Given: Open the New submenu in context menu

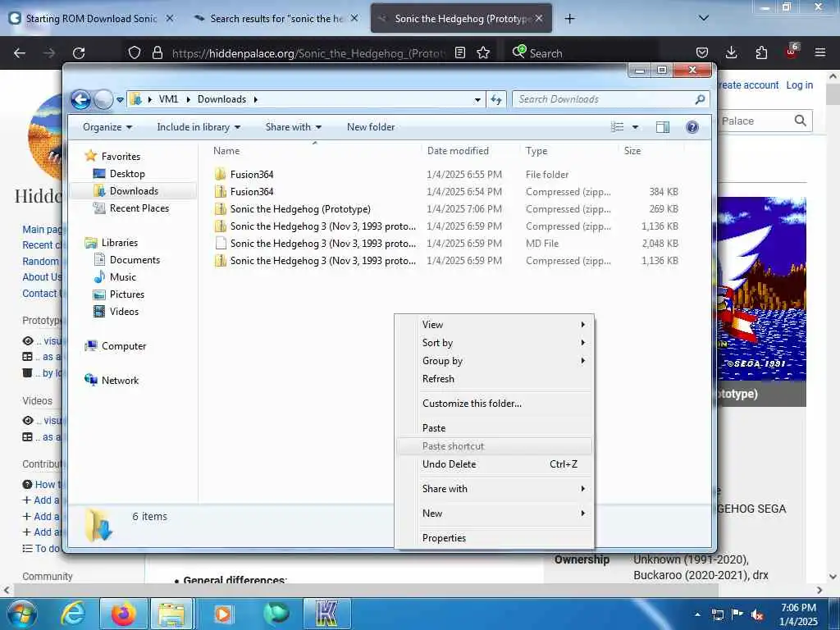Looking at the screenshot, I should pos(495,514).
